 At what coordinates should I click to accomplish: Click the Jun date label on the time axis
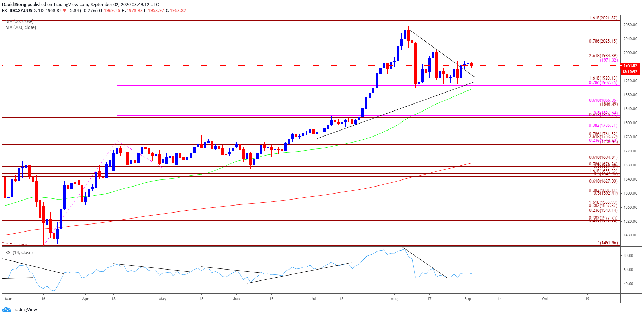point(236,299)
